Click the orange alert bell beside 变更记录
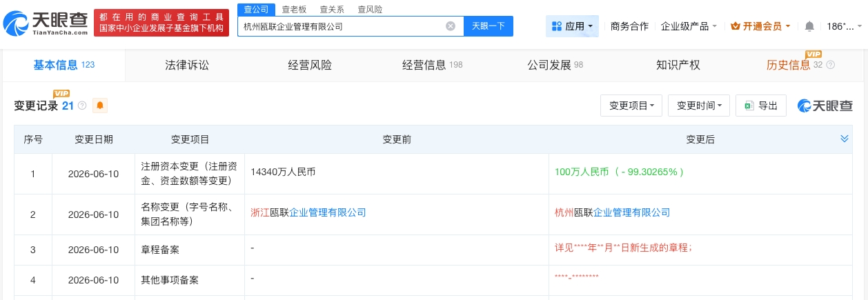 tap(100, 106)
